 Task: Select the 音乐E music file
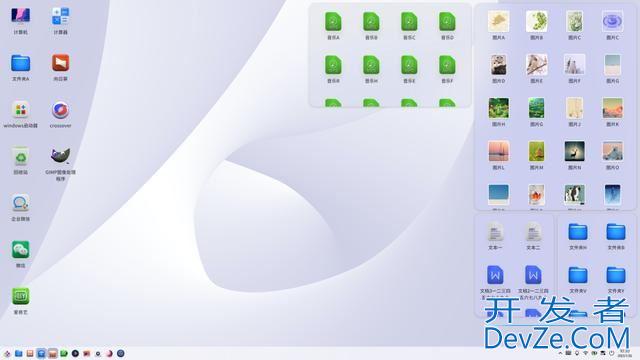click(x=409, y=65)
